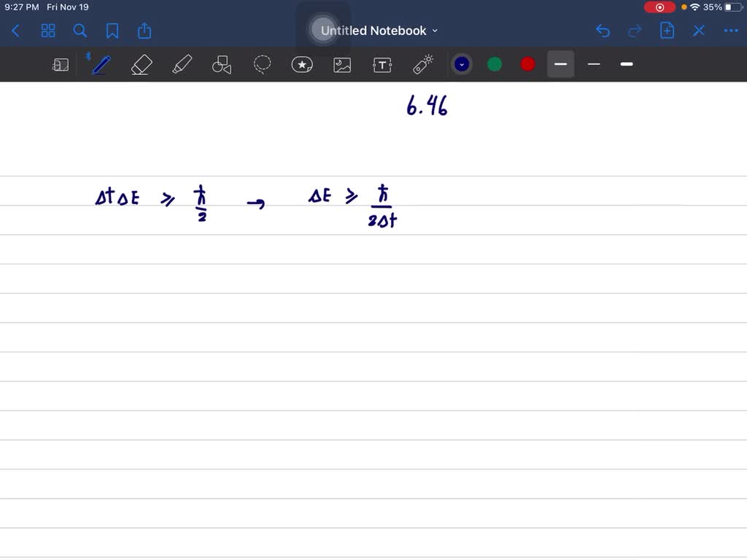Open the navy color's stroke options chevron
Viewport: 747px width, 560px height.
click(x=462, y=64)
